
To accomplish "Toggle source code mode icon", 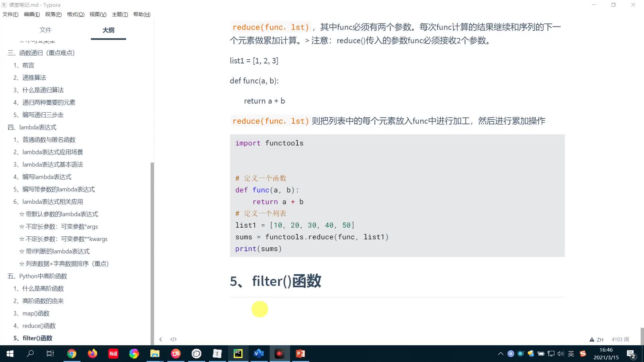I will (x=173, y=339).
